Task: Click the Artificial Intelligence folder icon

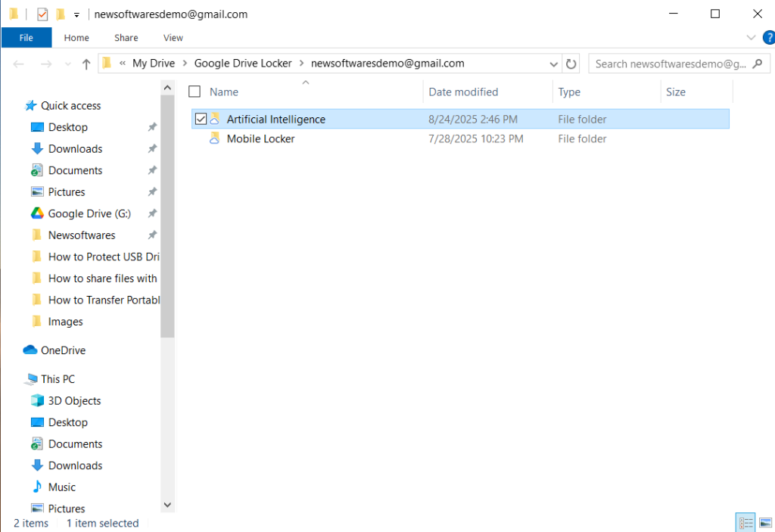Action: [214, 119]
